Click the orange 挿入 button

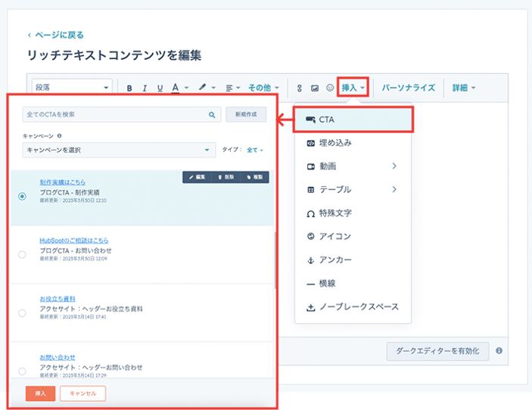click(x=40, y=393)
